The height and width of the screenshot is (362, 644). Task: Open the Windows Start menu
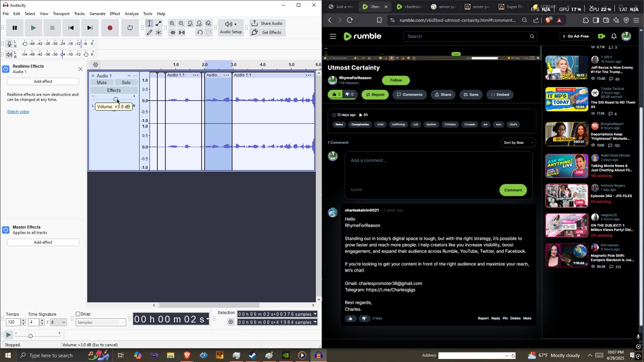point(8,355)
